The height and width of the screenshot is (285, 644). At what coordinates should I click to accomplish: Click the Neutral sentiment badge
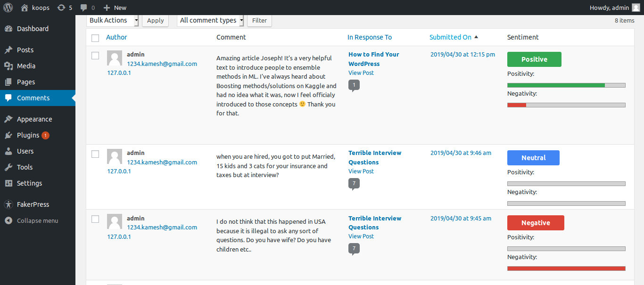tap(533, 158)
